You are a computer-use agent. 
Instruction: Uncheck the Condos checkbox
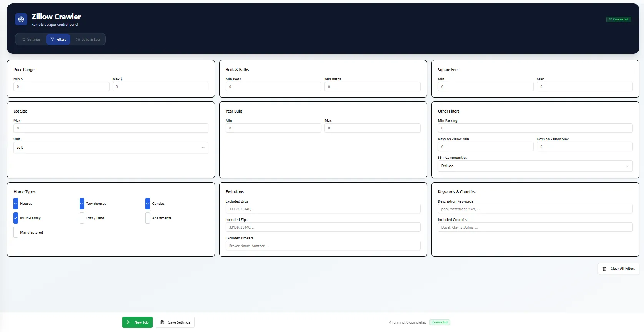[148, 204]
